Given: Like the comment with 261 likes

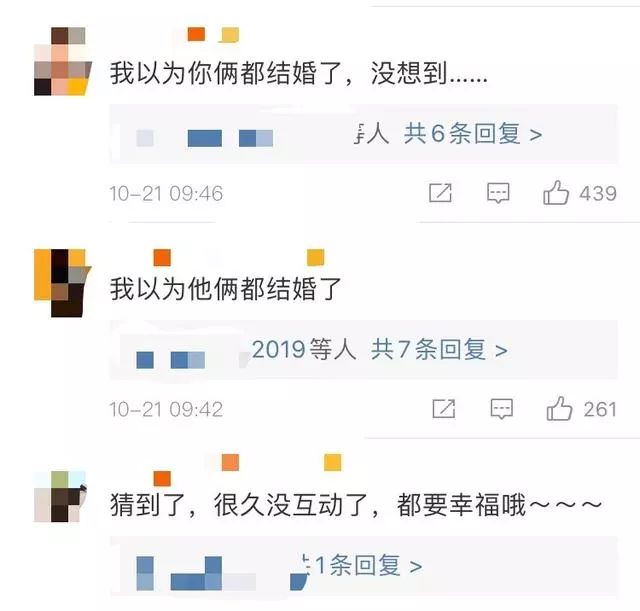Looking at the screenshot, I should coord(559,409).
